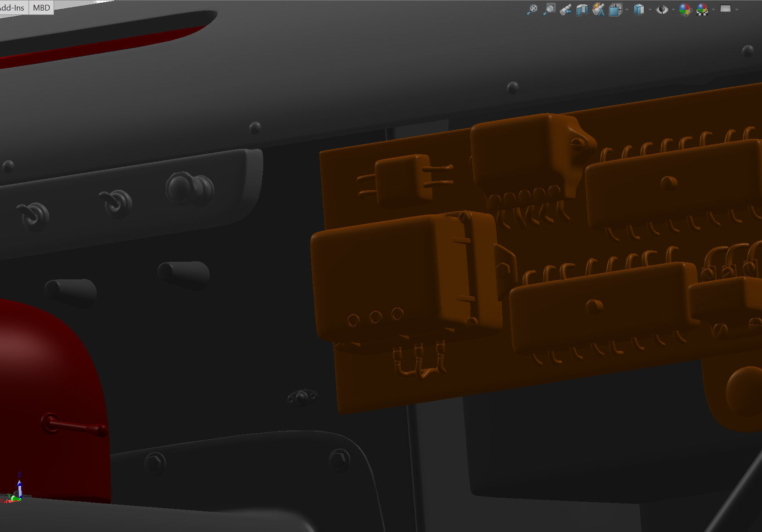Expand the View Orientation dropdown arrow
Screen dimensions: 762x532
point(627,9)
